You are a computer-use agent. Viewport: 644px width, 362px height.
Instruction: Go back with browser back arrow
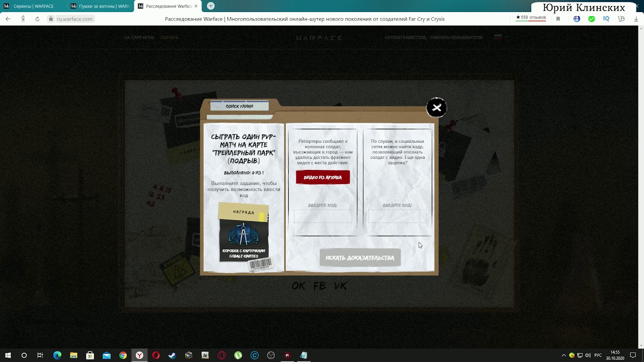8,19
